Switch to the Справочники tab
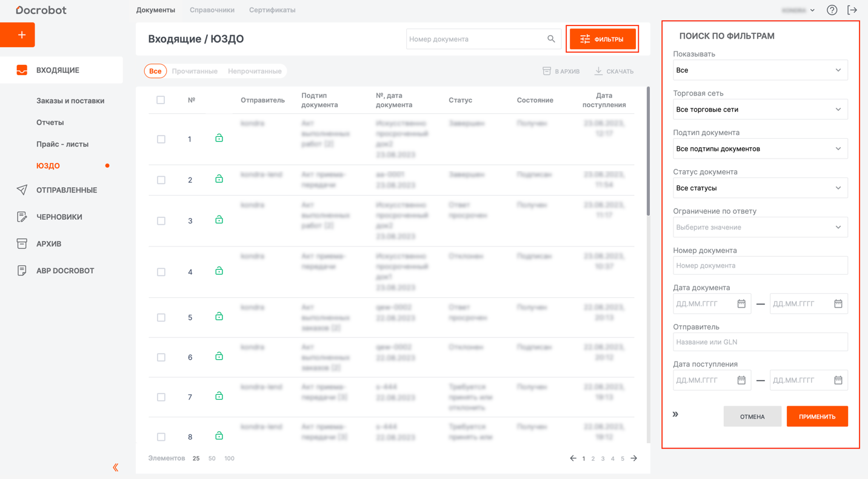Screen dimensions: 868x479 pos(212,10)
